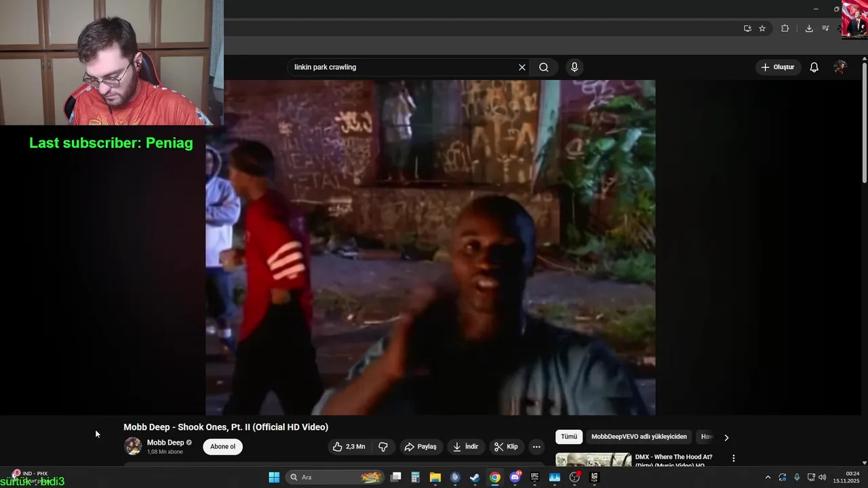This screenshot has height=488, width=868.
Task: Click the Oluştur create button
Action: [x=778, y=67]
